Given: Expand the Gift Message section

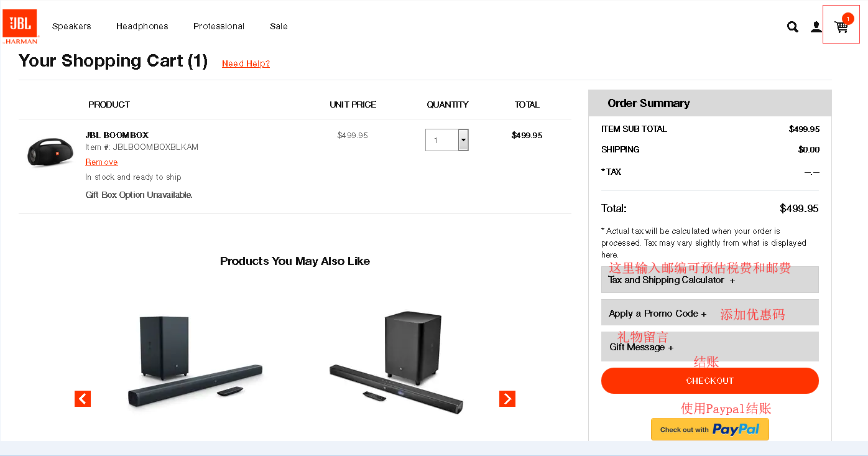Looking at the screenshot, I should [x=709, y=347].
